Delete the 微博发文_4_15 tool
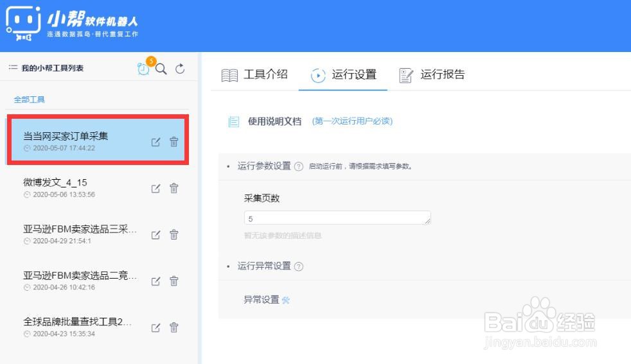Screen dimensions: 631x364 click(x=174, y=188)
